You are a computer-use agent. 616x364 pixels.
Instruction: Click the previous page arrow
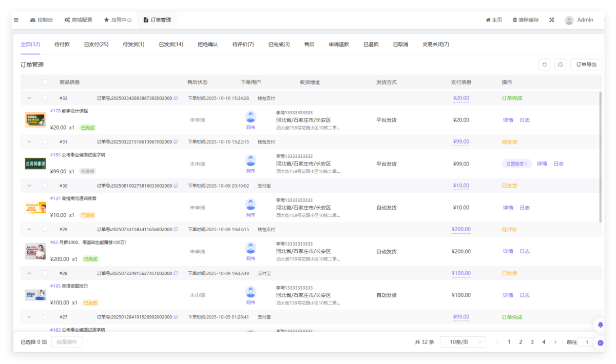(497, 342)
